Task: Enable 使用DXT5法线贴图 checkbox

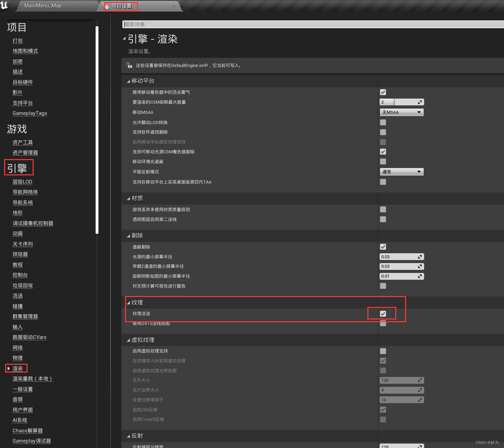Action: [x=383, y=323]
